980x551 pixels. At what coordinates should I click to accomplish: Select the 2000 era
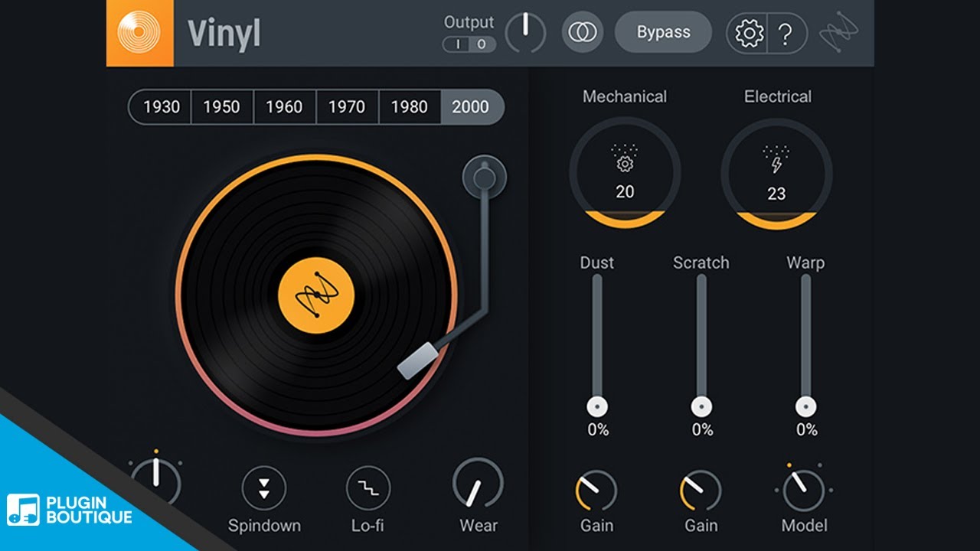(472, 107)
